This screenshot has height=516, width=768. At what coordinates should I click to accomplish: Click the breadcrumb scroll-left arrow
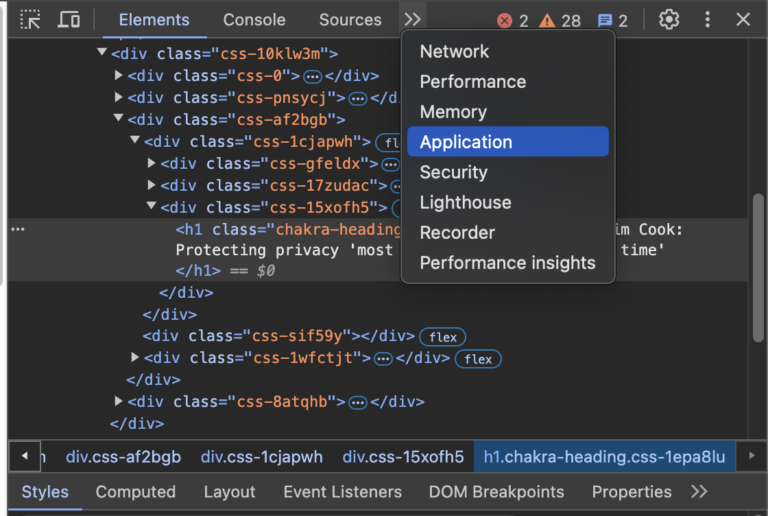click(24, 456)
